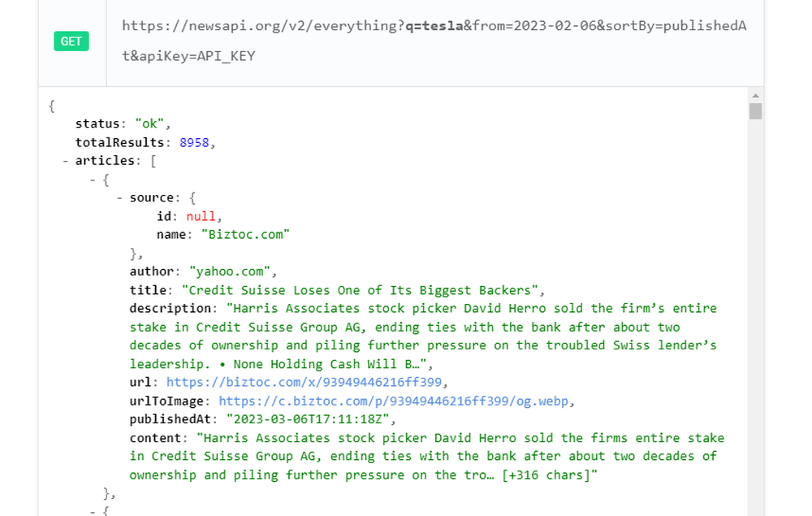The height and width of the screenshot is (516, 812).
Task: Click the publishedAt value "2023-03-06T17:11:18Z"
Action: pyautogui.click(x=308, y=419)
